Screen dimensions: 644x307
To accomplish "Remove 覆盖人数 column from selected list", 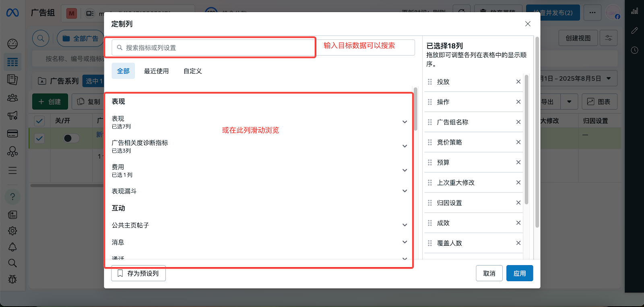I will pyautogui.click(x=518, y=243).
